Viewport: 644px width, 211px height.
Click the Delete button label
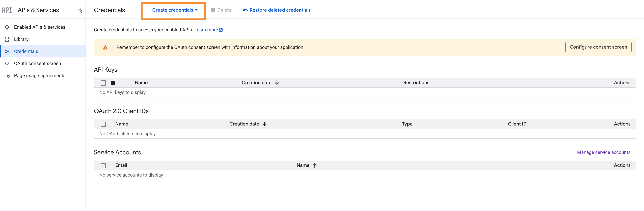pyautogui.click(x=224, y=10)
